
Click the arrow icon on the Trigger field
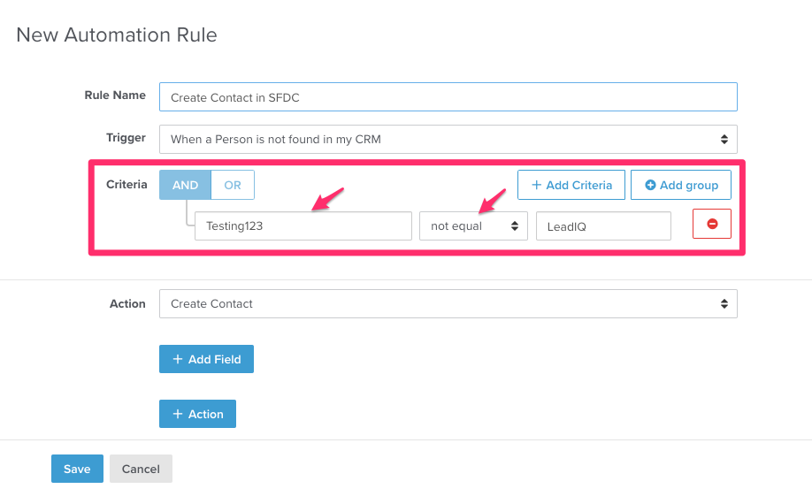724,140
